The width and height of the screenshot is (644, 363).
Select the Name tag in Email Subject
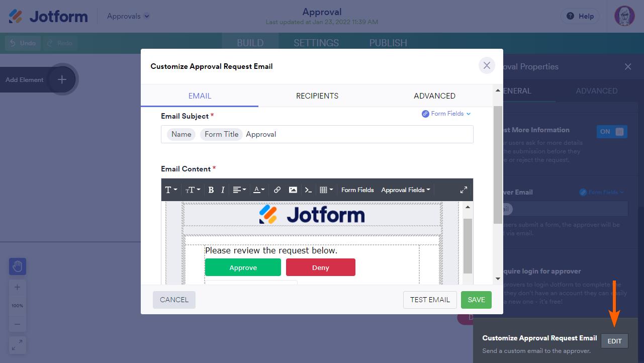pyautogui.click(x=181, y=134)
